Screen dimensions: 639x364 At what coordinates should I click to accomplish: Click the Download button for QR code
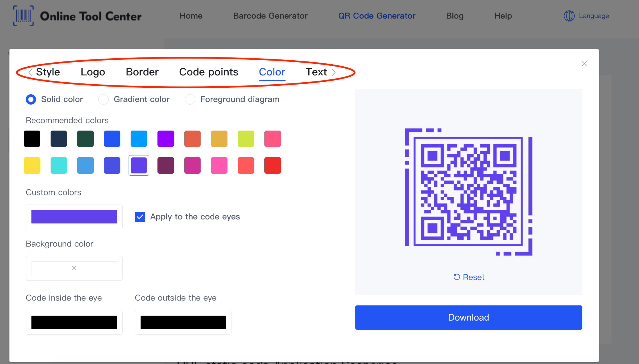point(469,317)
